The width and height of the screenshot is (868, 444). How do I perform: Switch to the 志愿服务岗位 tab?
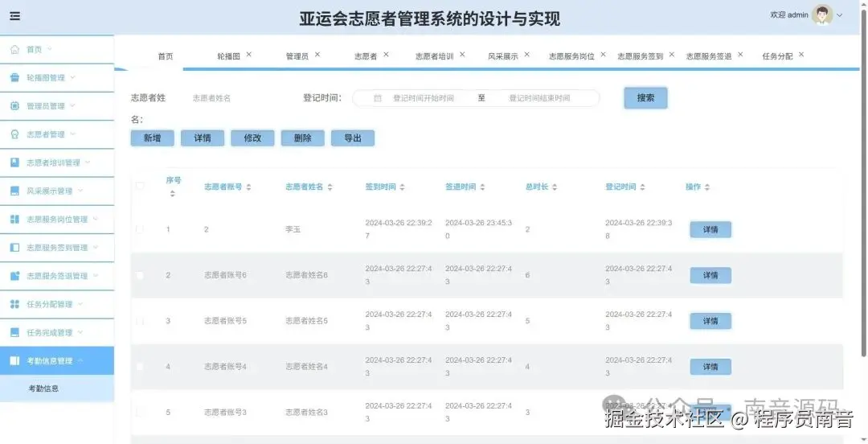[572, 56]
